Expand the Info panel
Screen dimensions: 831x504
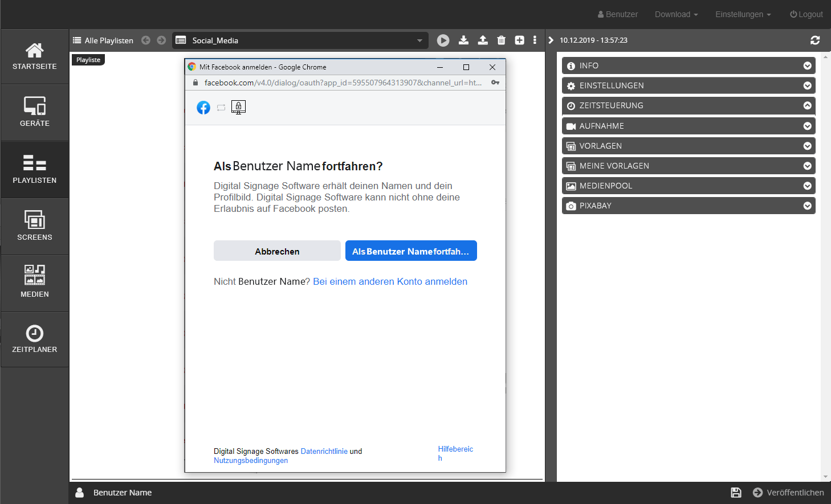(x=807, y=65)
